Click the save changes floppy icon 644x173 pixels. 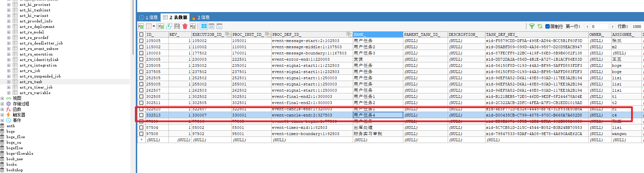(x=177, y=26)
